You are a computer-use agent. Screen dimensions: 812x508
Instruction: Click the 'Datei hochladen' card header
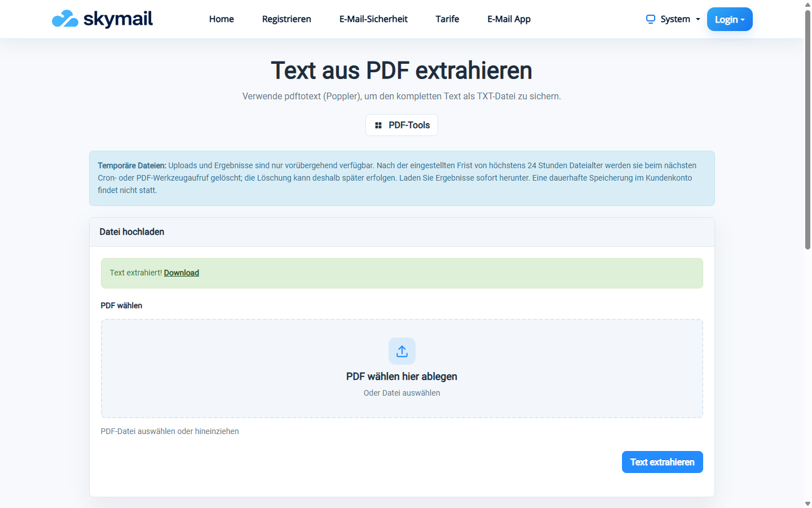pos(402,232)
